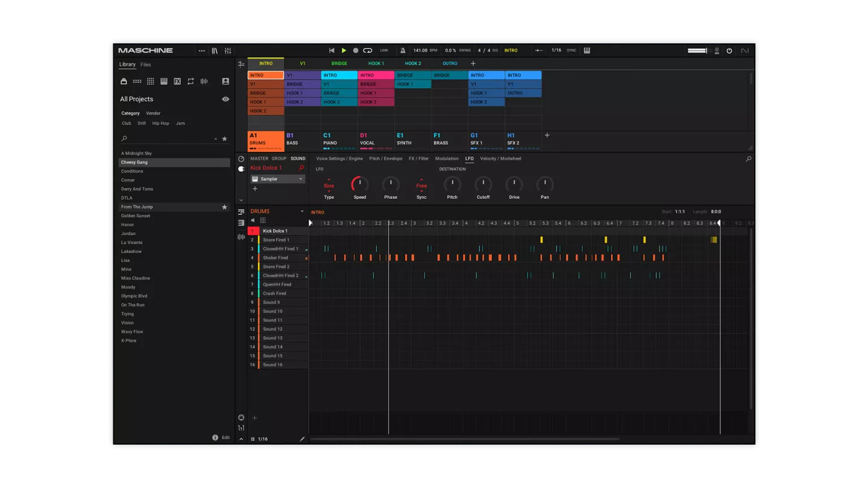Open the plug-in icon in control area
The image size is (868, 488).
241,169
